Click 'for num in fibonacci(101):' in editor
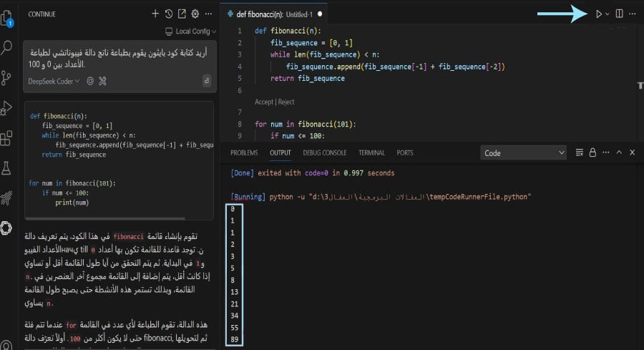This screenshot has width=644, height=350. click(x=305, y=124)
